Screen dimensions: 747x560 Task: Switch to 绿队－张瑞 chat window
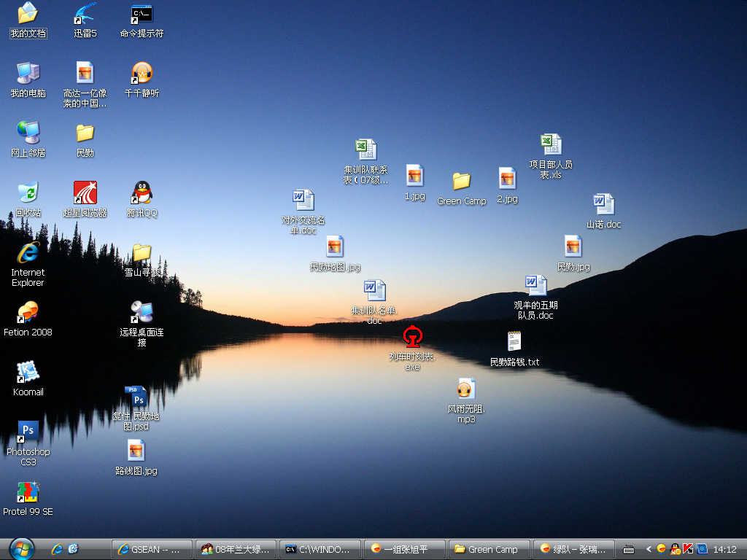pos(573,549)
